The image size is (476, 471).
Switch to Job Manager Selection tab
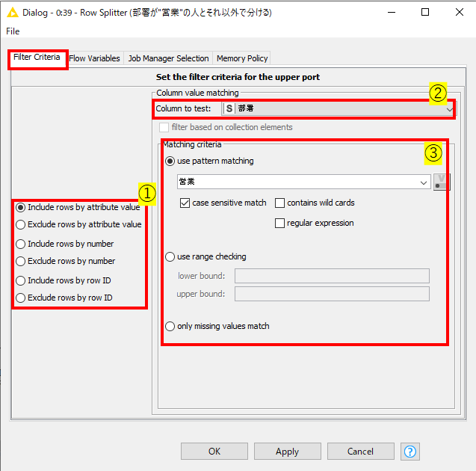168,58
